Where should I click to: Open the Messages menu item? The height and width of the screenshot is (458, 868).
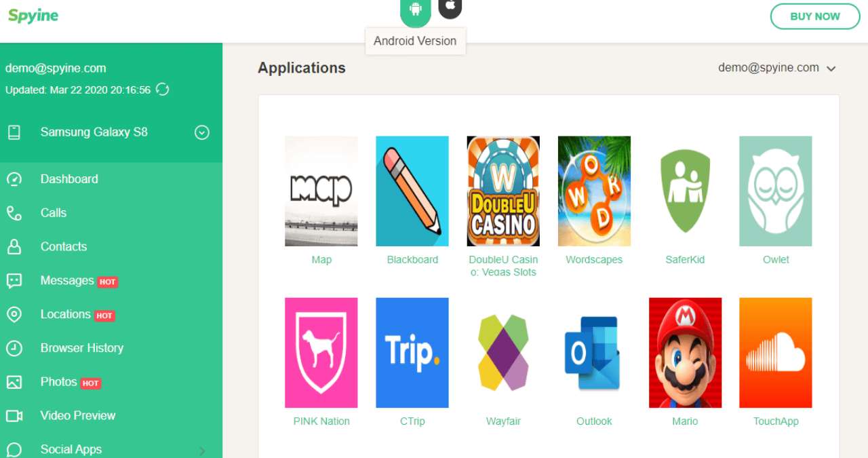pyautogui.click(x=67, y=281)
